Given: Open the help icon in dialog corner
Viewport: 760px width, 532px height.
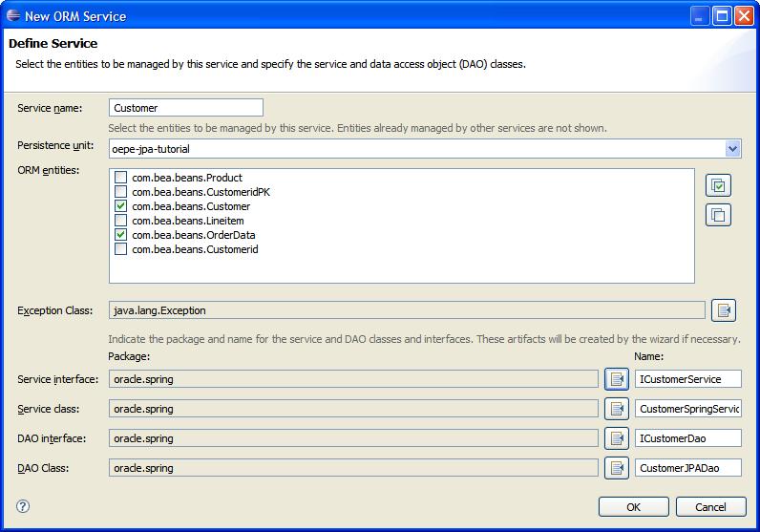Looking at the screenshot, I should click(x=24, y=507).
